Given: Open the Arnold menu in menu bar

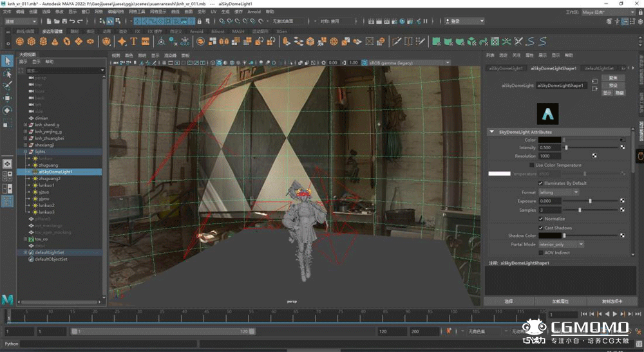Looking at the screenshot, I should point(254,12).
